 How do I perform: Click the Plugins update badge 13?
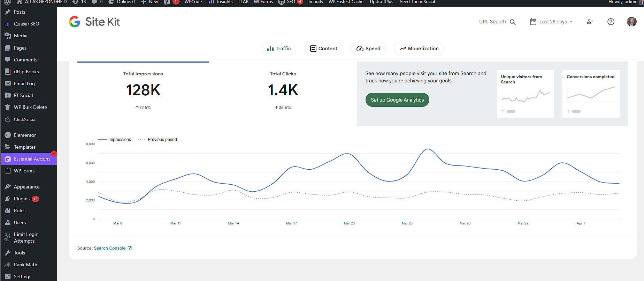(x=35, y=199)
